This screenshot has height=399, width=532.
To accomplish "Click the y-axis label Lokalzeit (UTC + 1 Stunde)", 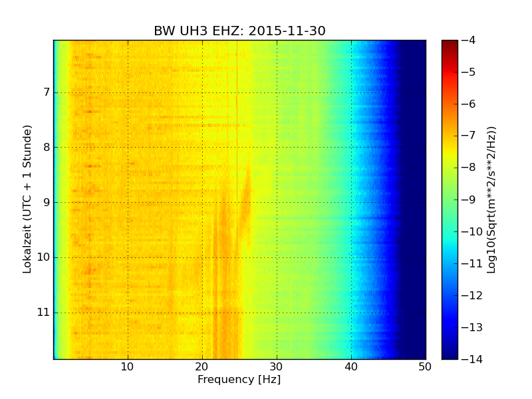I will 27,199.
